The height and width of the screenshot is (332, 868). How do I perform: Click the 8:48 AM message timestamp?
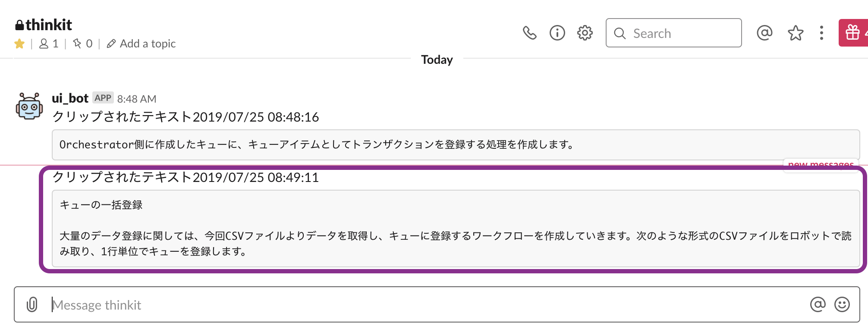point(137,99)
